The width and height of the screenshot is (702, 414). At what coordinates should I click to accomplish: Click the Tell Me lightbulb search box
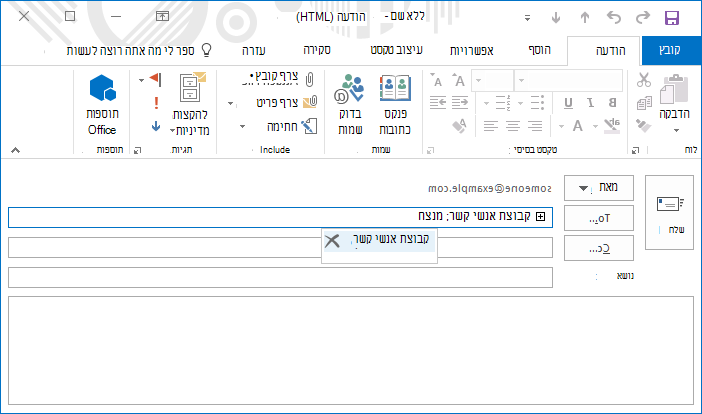coord(139,50)
